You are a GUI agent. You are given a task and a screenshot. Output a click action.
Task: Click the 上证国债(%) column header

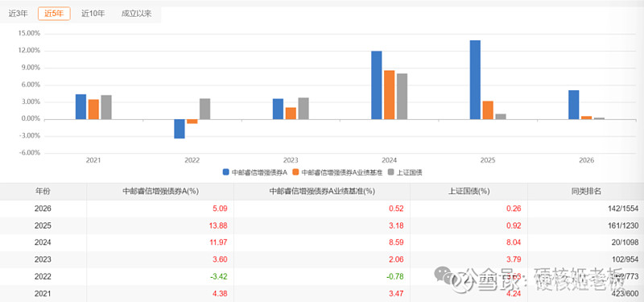pos(469,192)
